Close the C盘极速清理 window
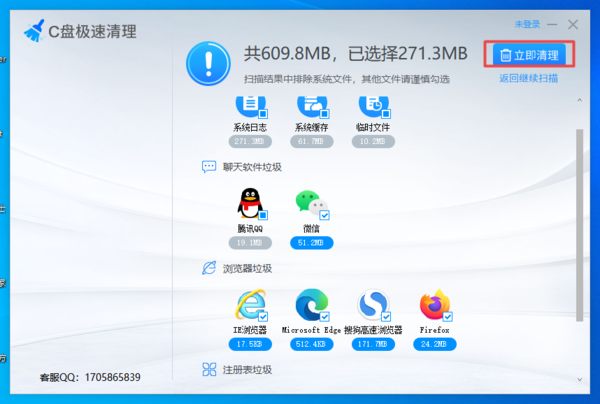 pos(573,24)
